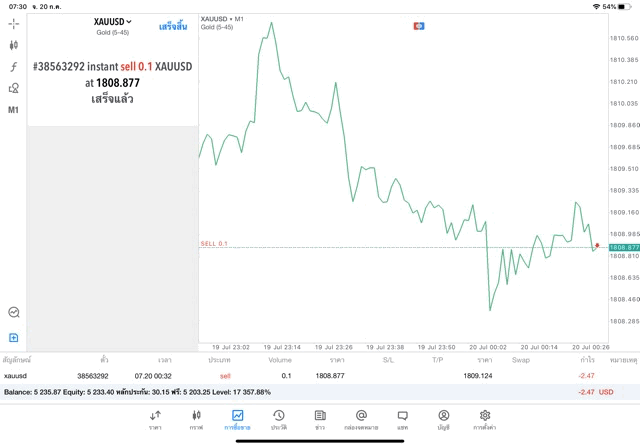Open the การตั้งค่า settings tab
This screenshot has height=447, width=640.
point(484,420)
